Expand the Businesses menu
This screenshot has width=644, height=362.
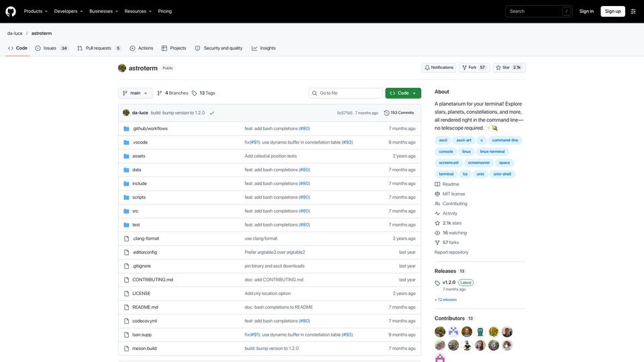tap(103, 11)
